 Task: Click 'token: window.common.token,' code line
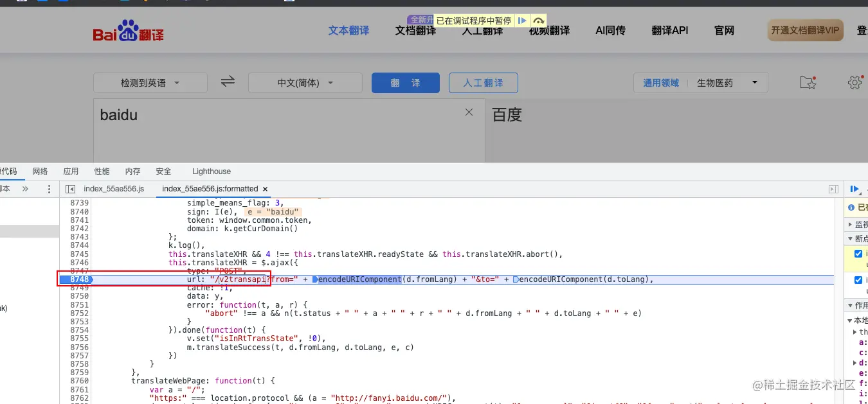tap(249, 220)
